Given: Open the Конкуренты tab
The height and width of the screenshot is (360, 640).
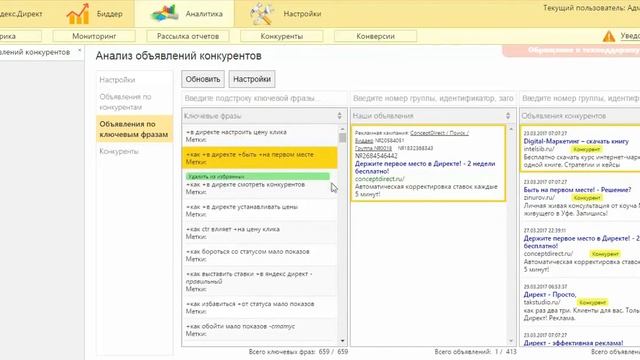Looking at the screenshot, I should click(x=282, y=36).
